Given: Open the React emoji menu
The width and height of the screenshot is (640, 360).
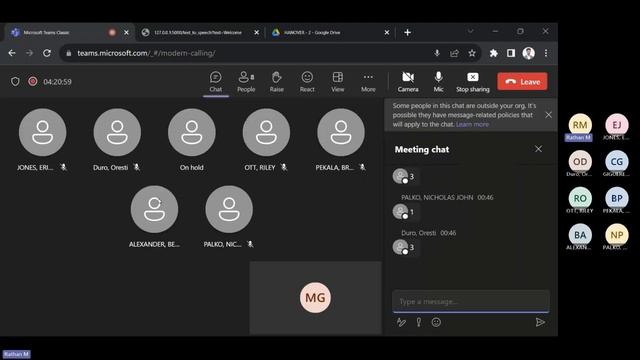Looking at the screenshot, I should point(307,82).
